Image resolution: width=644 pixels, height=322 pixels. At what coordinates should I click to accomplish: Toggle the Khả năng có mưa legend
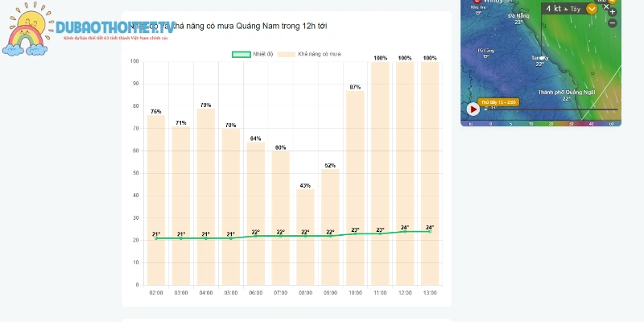[x=309, y=54]
